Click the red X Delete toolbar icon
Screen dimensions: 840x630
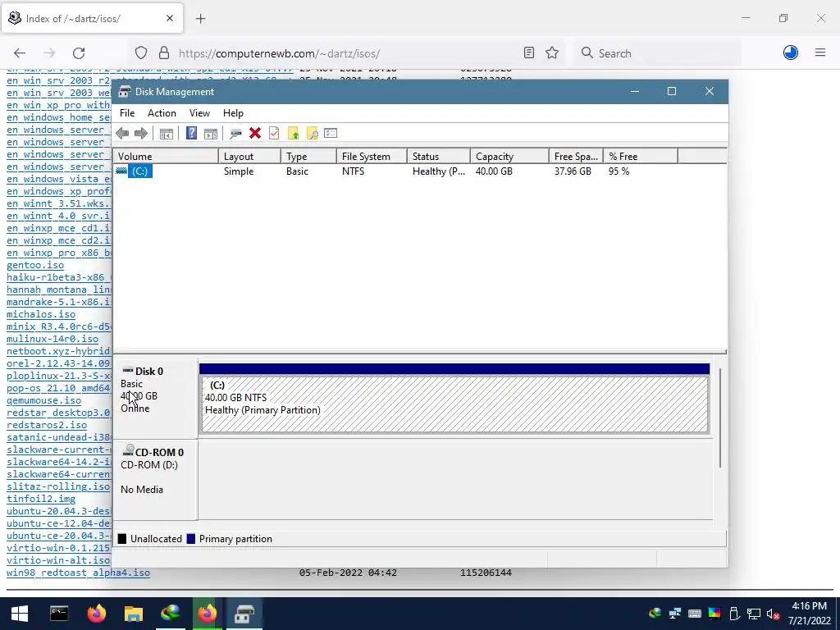tap(255, 134)
